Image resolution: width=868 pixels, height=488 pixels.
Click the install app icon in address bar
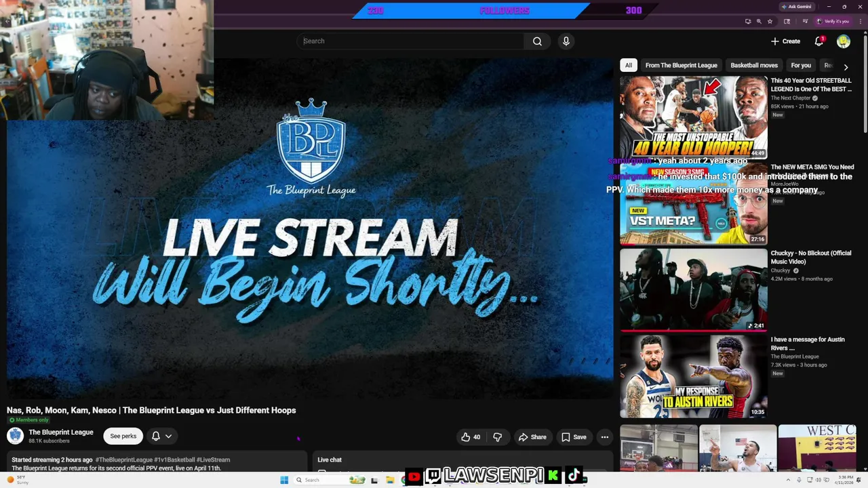click(x=748, y=22)
